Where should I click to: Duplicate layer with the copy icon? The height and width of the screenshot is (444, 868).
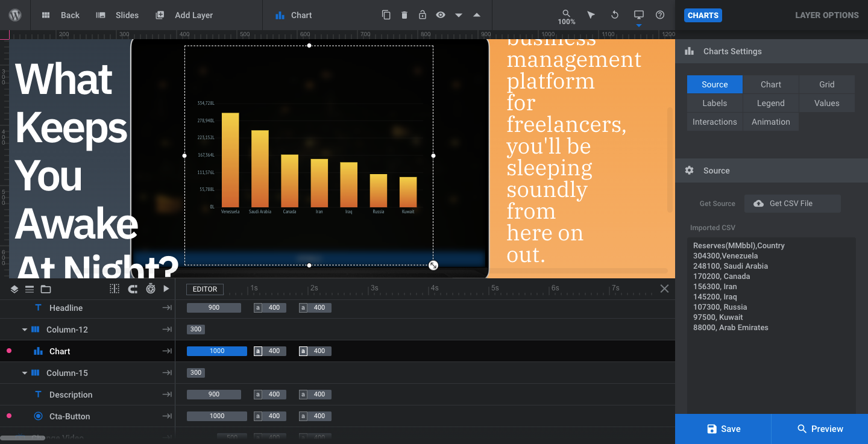pyautogui.click(x=386, y=15)
